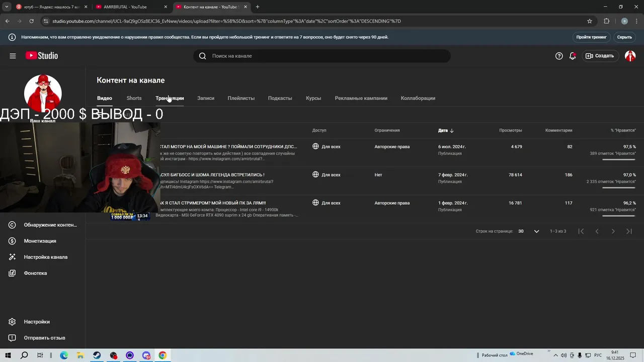
Task: Open visibility dropdown for 1 февр. 2024 video
Action: 327,203
